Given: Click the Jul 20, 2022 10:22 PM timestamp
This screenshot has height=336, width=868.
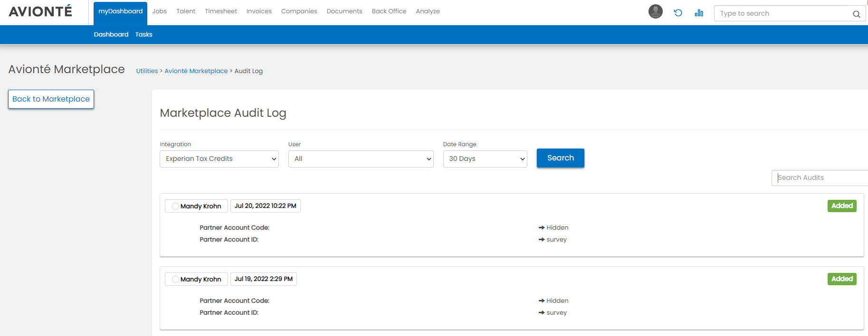Looking at the screenshot, I should tap(265, 206).
